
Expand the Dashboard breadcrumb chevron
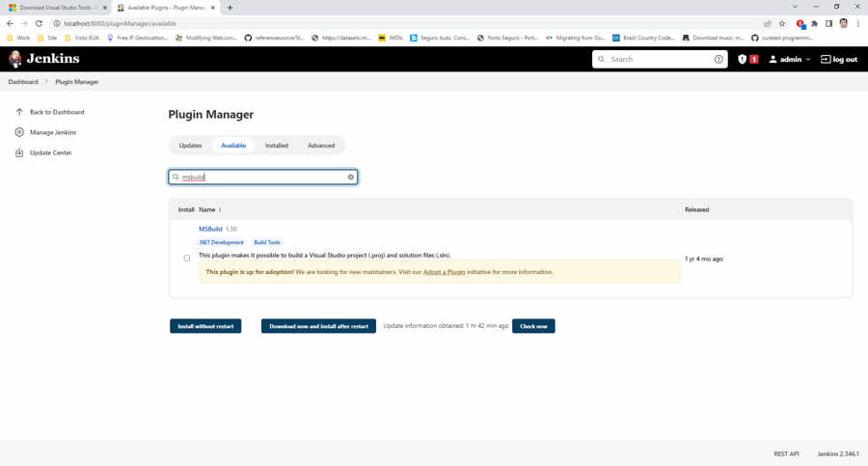pos(46,82)
